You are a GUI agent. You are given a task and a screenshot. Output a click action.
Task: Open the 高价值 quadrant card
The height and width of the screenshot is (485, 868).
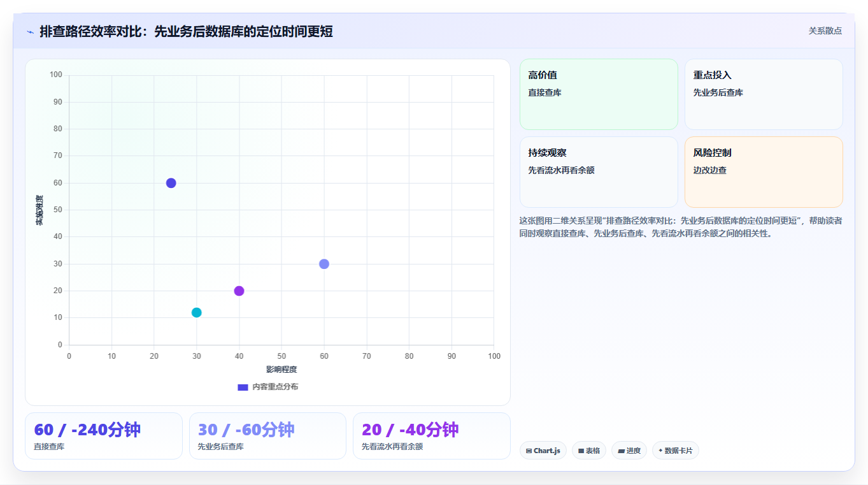click(x=599, y=94)
